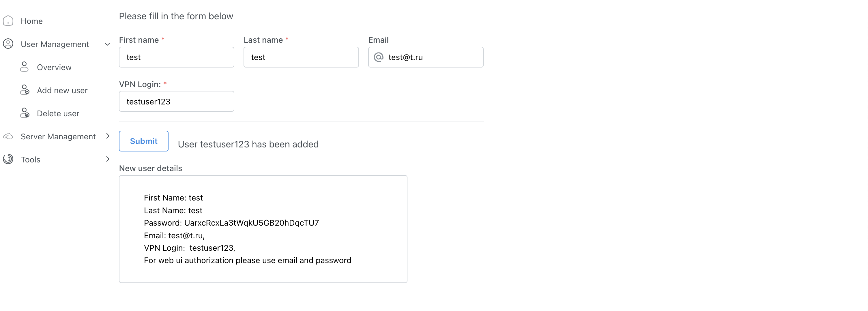Click the User Management profile icon

click(8, 44)
